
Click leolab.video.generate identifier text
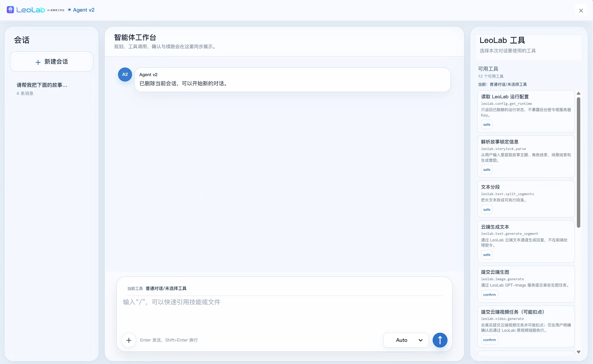[502, 319]
